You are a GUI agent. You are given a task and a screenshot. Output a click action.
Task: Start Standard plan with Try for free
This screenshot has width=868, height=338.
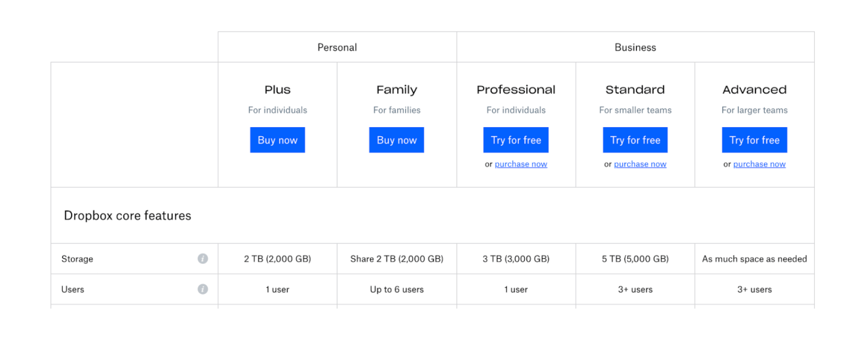[x=635, y=140]
